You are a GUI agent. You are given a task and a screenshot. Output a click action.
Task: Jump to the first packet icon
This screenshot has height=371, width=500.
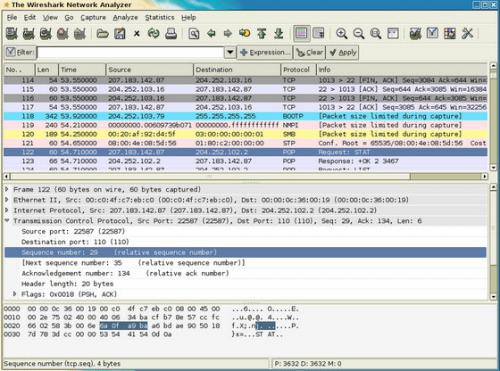click(262, 34)
